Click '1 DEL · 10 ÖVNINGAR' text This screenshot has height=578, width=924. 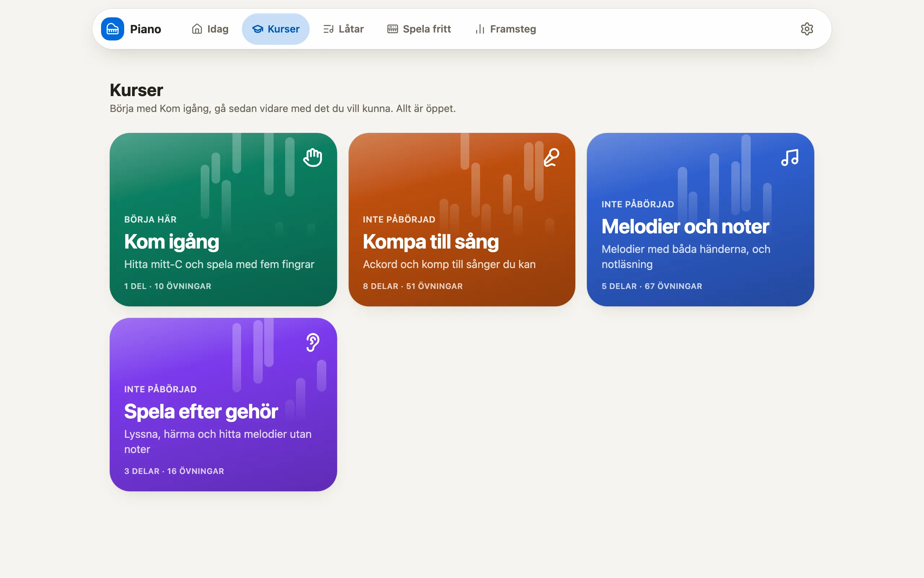[167, 286]
